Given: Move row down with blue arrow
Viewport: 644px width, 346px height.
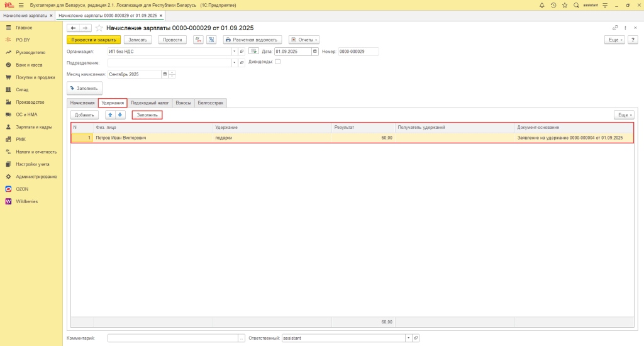Looking at the screenshot, I should 120,115.
